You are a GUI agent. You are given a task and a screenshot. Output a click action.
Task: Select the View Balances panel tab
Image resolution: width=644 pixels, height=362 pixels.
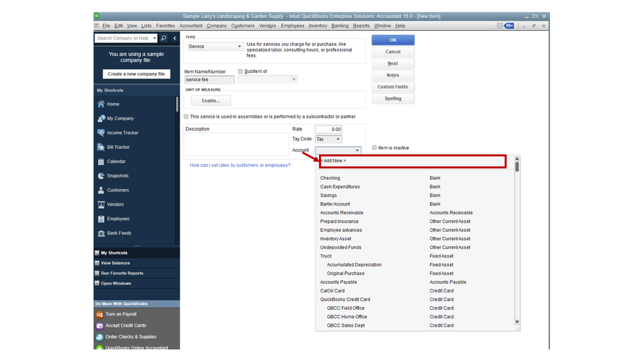click(x=137, y=263)
